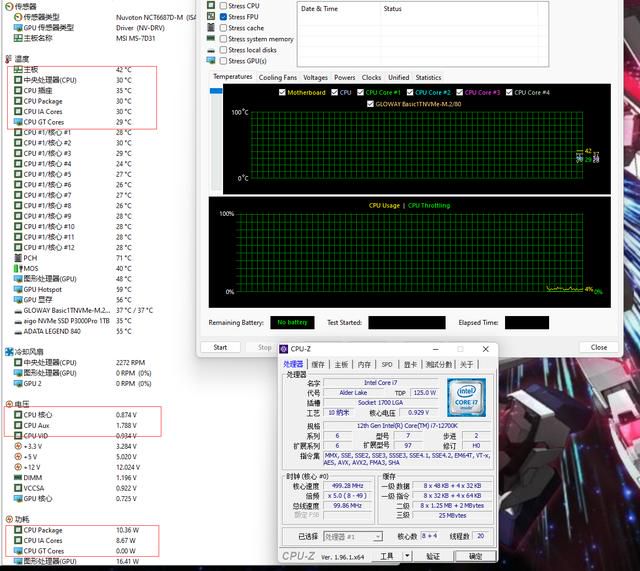Click the +12 V voltage icon
640x571 pixels.
[18, 467]
